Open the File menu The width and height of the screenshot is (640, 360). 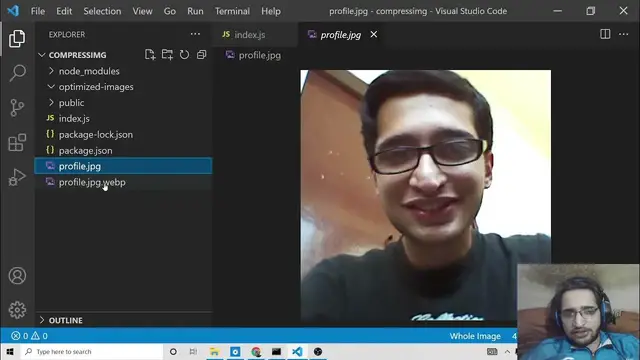38,11
